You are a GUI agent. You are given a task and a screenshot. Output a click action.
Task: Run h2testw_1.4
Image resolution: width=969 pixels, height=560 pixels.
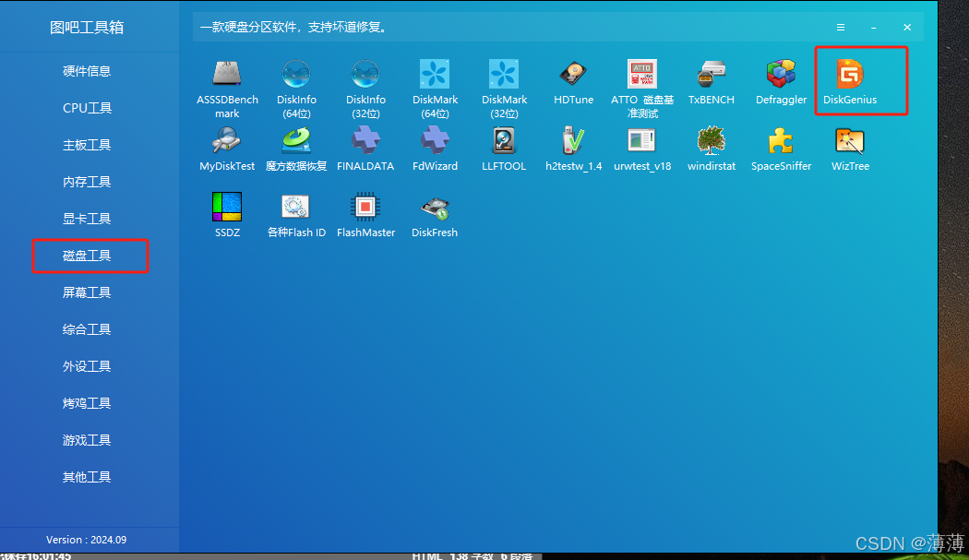573,149
